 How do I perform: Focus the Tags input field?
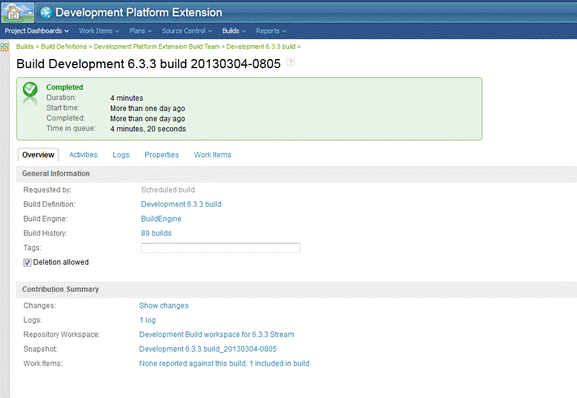tap(220, 248)
